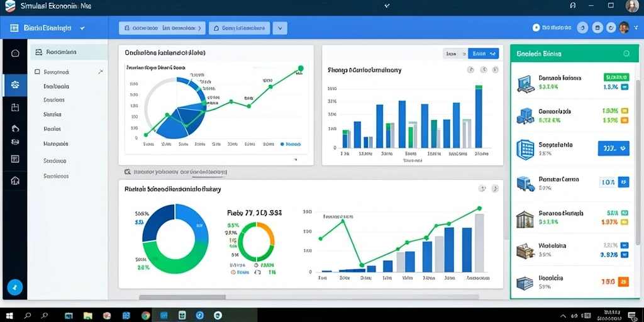
Task: Click the chevron in the center of the title bar
Action: coord(387,6)
